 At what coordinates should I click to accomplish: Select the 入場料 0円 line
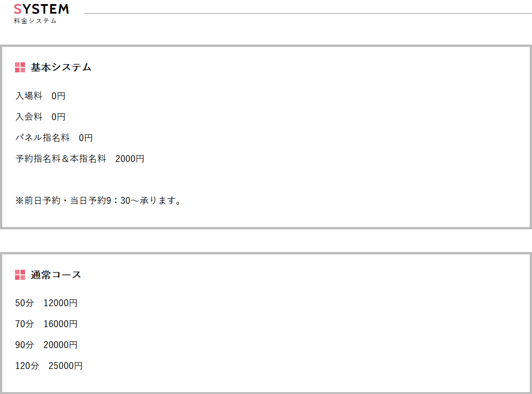click(x=41, y=96)
